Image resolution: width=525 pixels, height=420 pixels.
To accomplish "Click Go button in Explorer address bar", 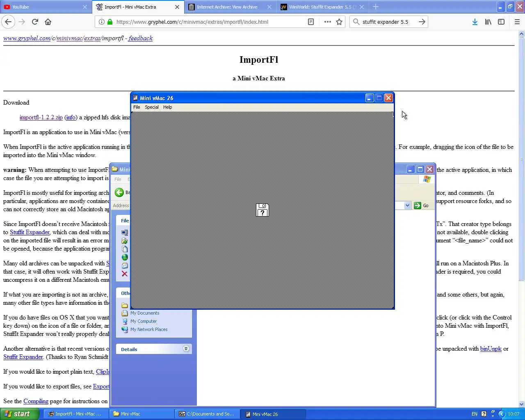I will (x=422, y=205).
